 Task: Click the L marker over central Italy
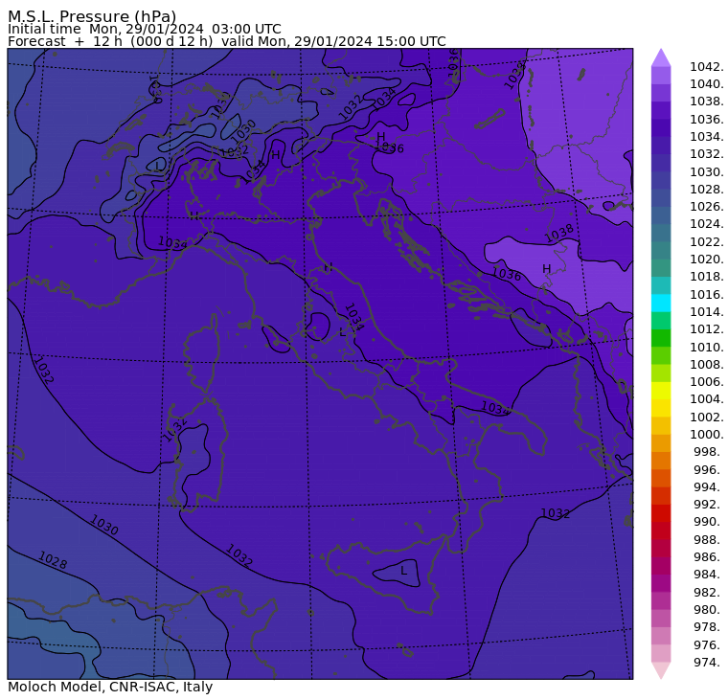coord(343,332)
